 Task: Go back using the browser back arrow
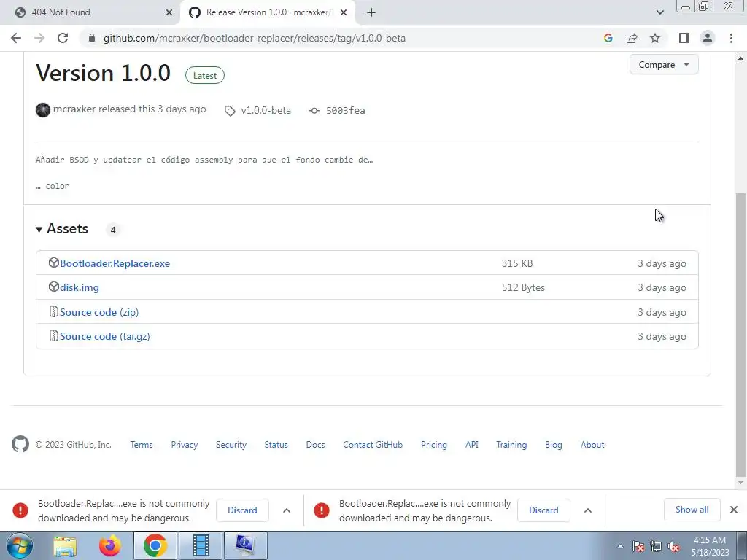(16, 38)
